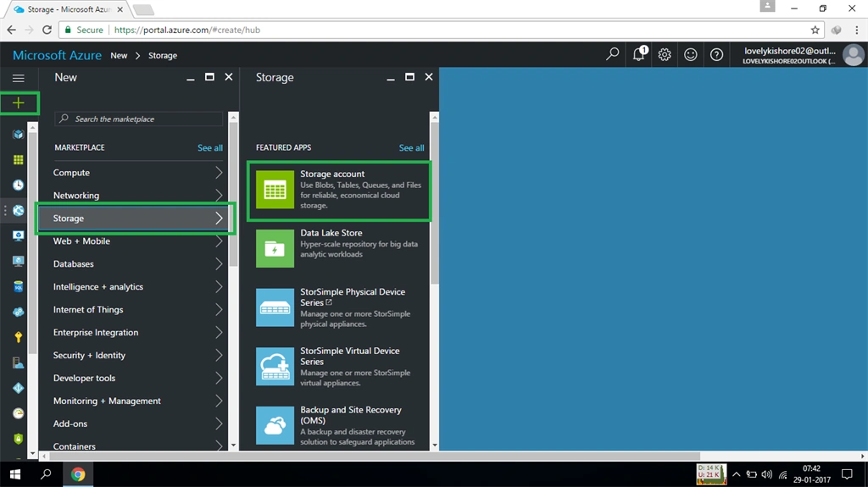868x487 pixels.
Task: Click the New breadcrumb in header
Action: pyautogui.click(x=119, y=55)
